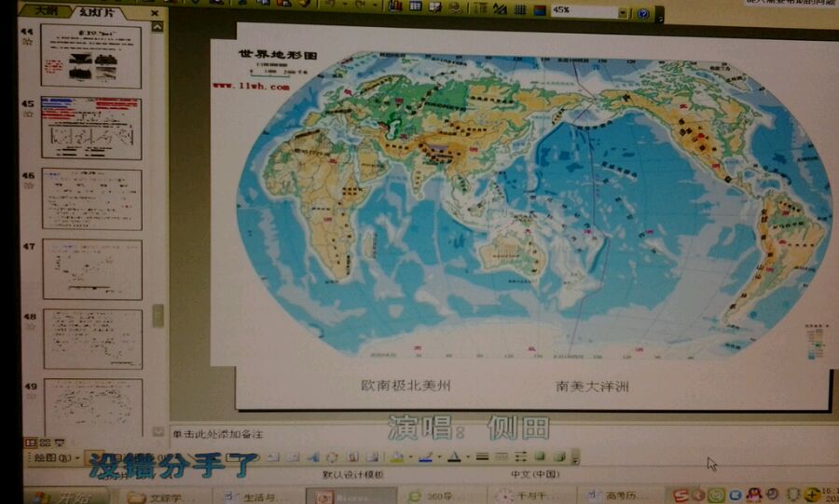
Task: Click the 世界地形图 map title
Action: click(278, 55)
